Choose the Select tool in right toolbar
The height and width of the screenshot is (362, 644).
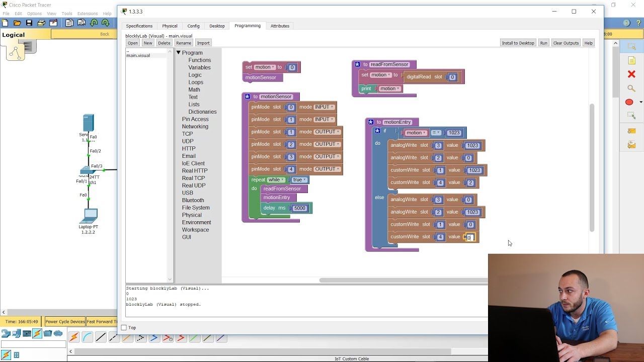point(631,47)
